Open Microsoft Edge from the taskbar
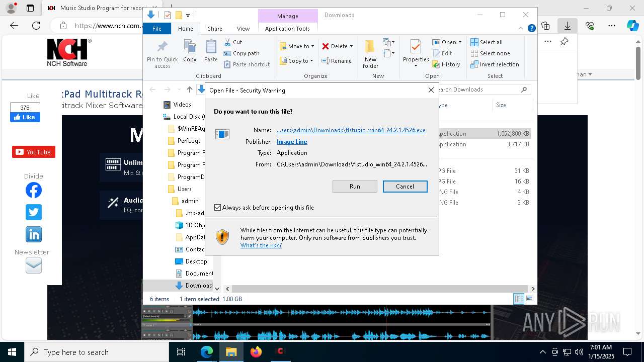Screen dimensions: 644x362 pyautogui.click(x=207, y=352)
